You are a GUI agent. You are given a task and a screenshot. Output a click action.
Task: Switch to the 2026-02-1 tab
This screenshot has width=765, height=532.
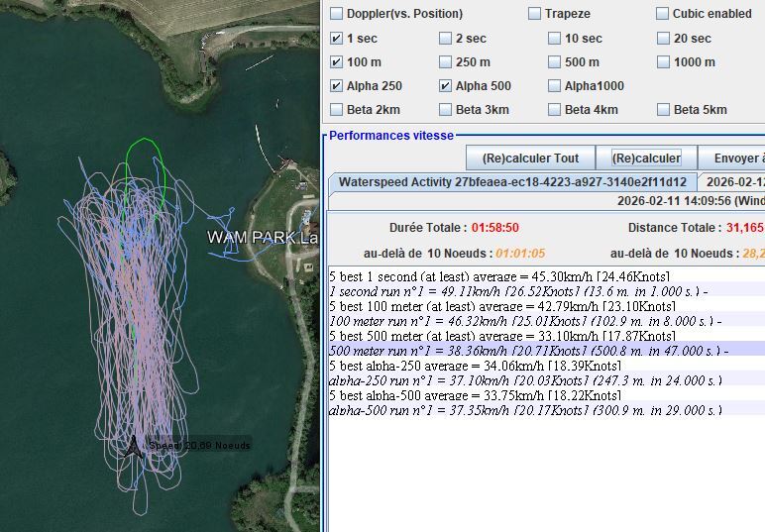point(731,182)
